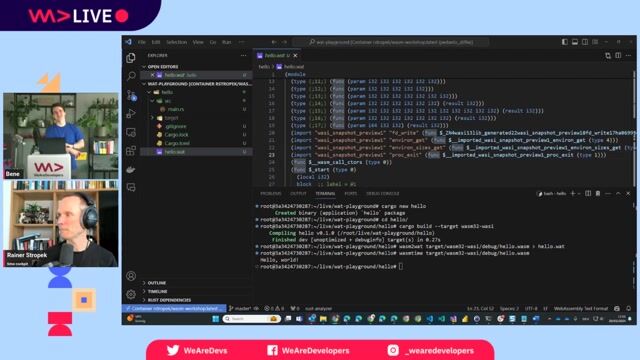Go forward with the navigation arrow
Screen dimensions: 640x360
point(284,42)
